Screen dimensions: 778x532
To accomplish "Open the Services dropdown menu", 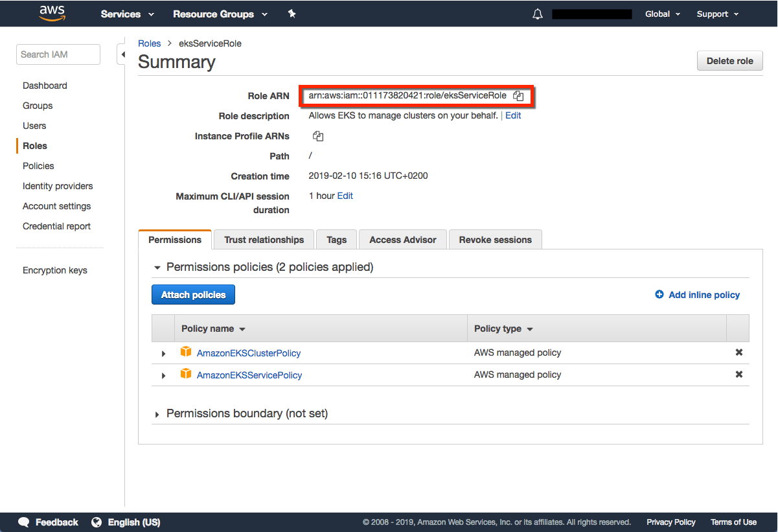I will point(128,14).
